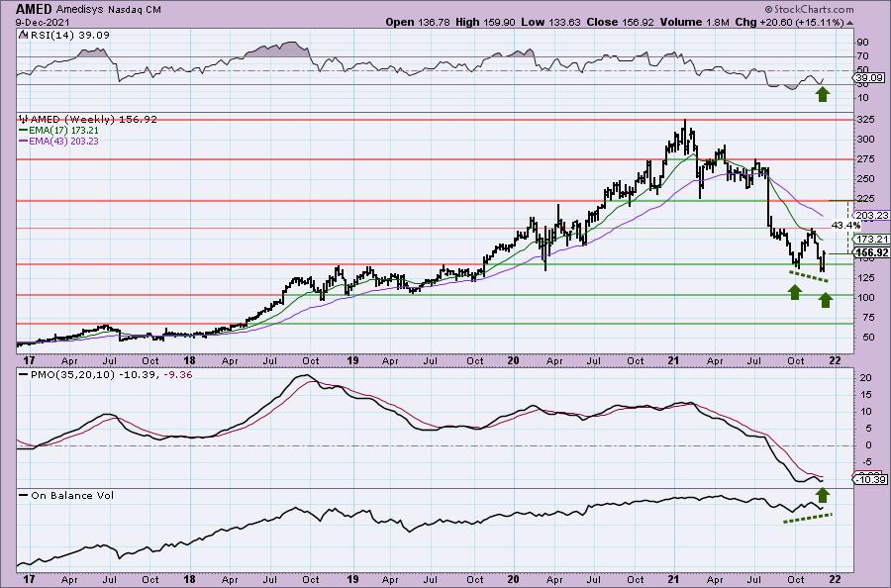Click the 43.4% measurement label

click(845, 226)
